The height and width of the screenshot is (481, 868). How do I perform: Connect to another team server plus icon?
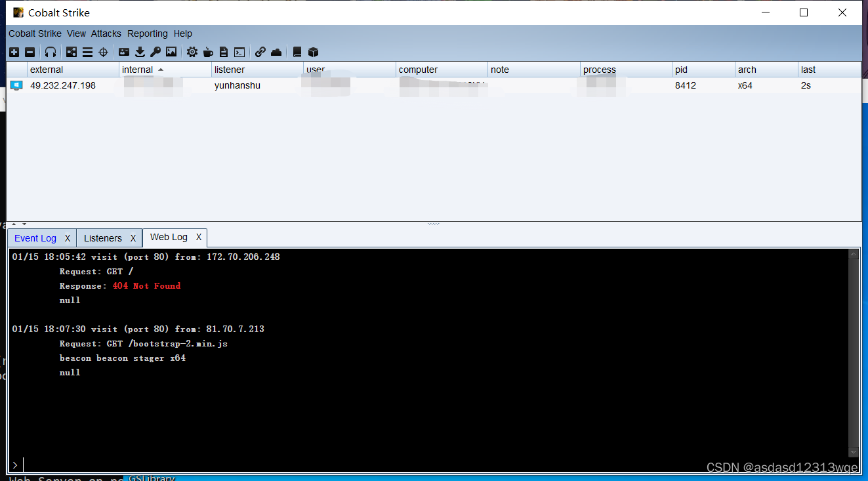tap(14, 52)
